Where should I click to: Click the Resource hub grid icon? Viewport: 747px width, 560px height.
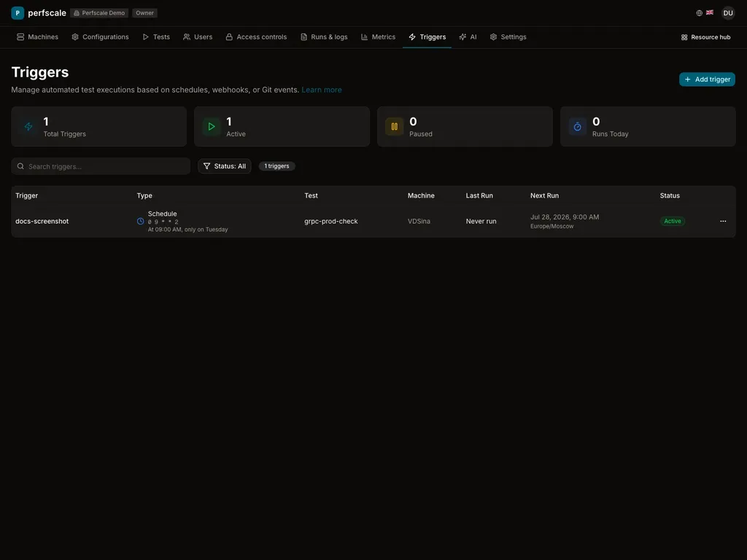click(684, 37)
